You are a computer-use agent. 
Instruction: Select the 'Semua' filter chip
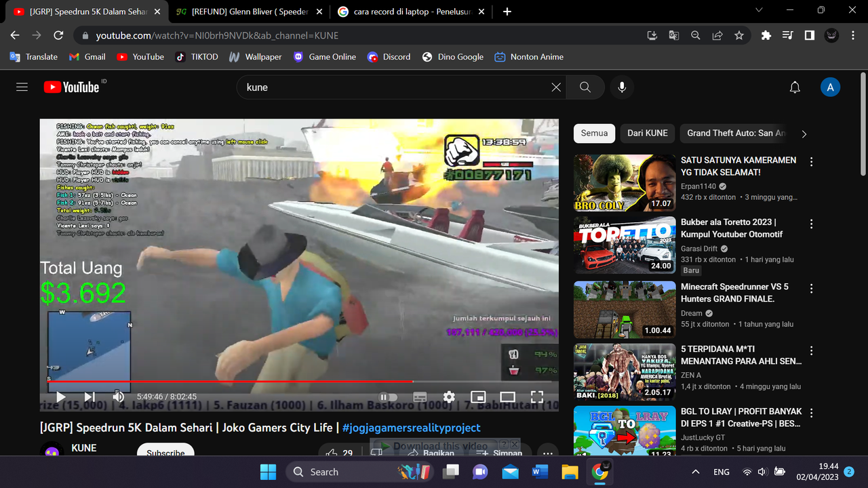click(x=594, y=133)
